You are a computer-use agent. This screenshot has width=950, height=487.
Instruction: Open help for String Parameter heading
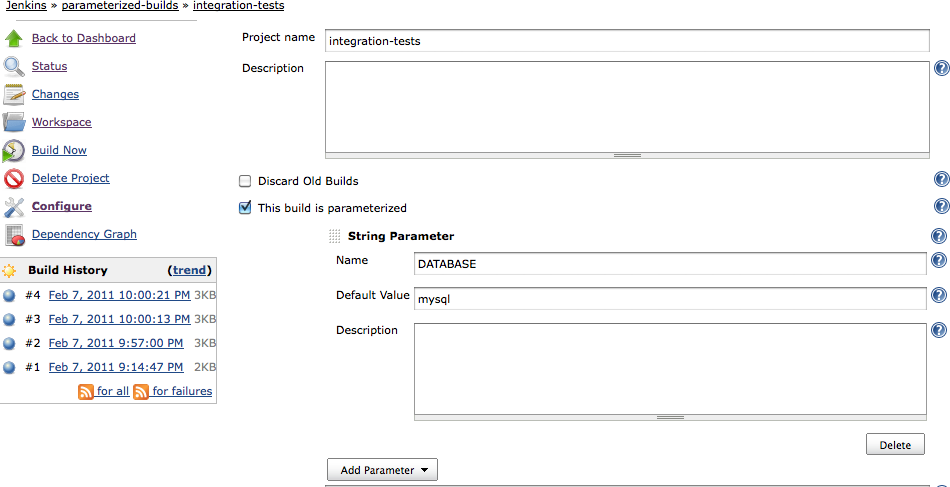938,236
